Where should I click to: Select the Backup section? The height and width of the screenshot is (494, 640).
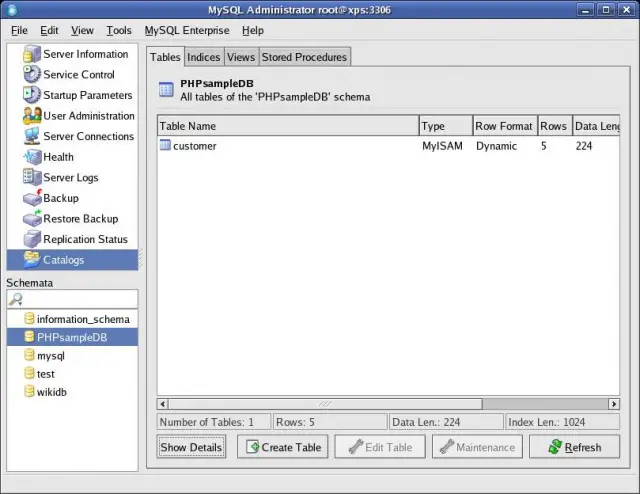click(x=60, y=198)
